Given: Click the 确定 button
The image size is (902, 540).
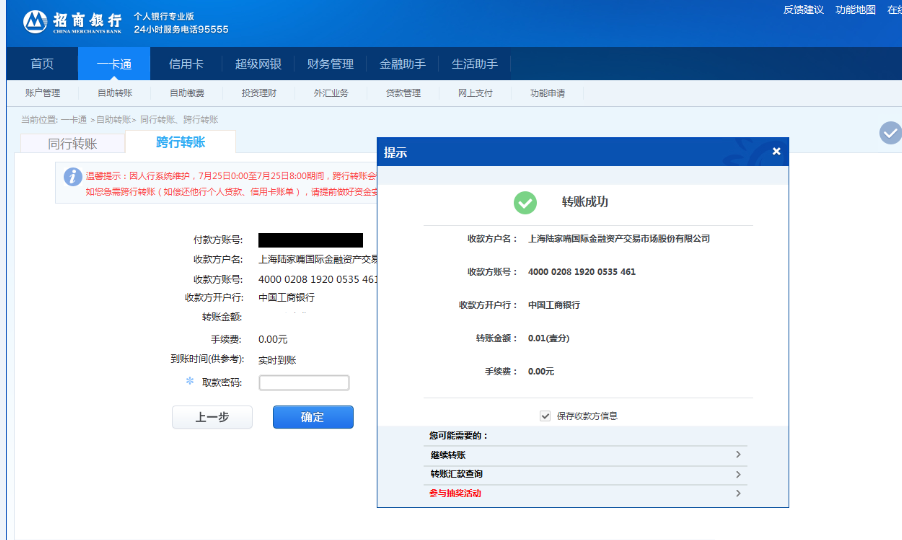Looking at the screenshot, I should [313, 417].
